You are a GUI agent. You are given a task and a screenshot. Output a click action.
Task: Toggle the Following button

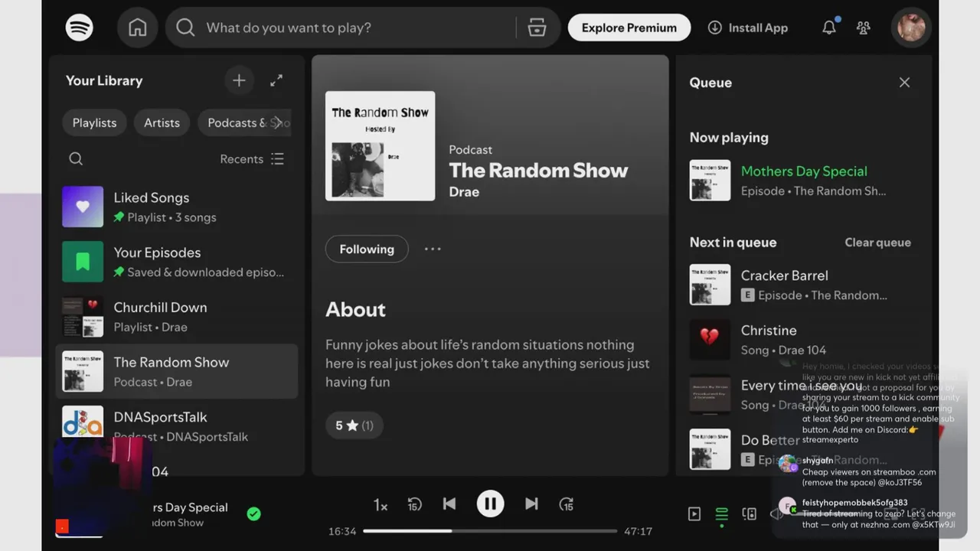(367, 249)
